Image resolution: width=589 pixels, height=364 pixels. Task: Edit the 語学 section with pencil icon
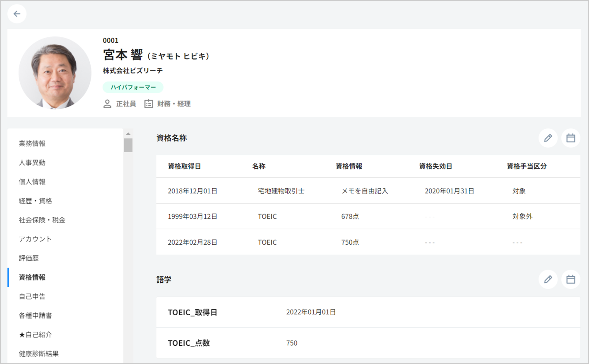(x=548, y=279)
